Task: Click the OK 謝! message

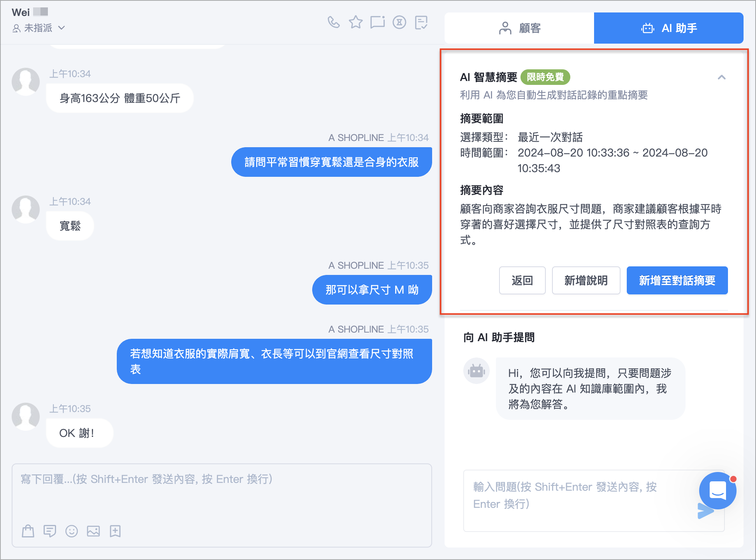Action: click(x=79, y=433)
